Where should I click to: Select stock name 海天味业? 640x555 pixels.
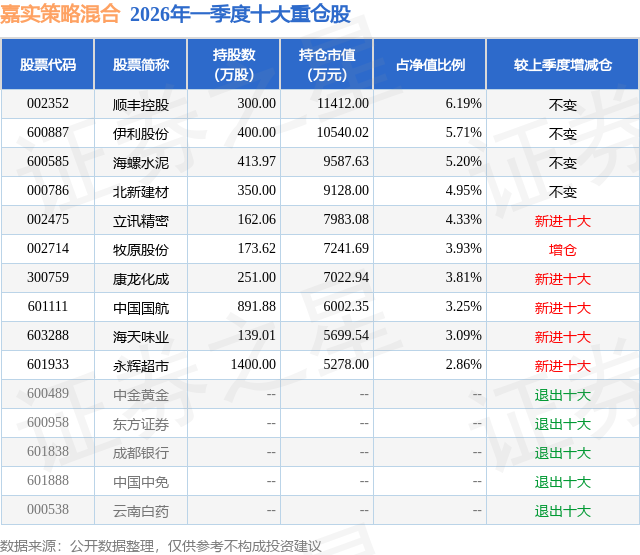click(141, 337)
